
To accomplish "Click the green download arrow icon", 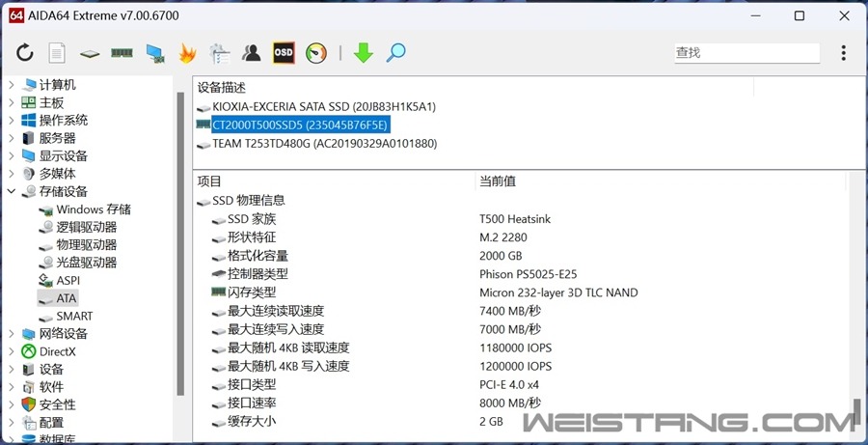I will click(x=364, y=53).
